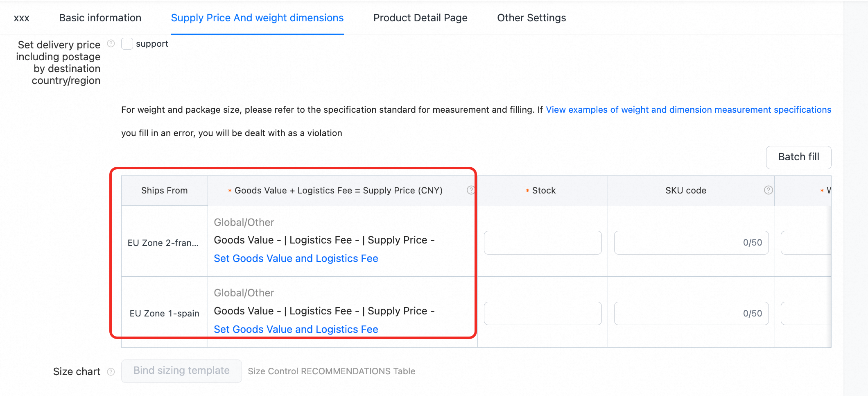Enable the support checkbox

click(x=127, y=44)
